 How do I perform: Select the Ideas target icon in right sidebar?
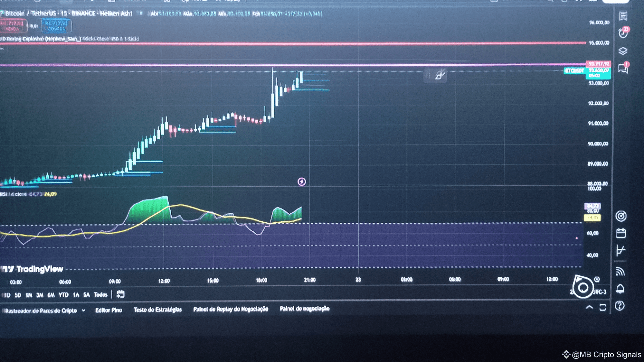622,216
